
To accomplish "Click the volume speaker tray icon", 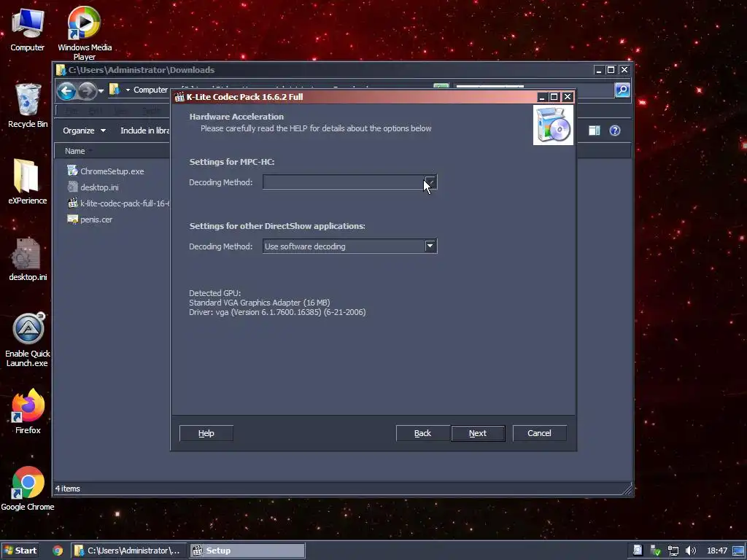I will pyautogui.click(x=690, y=551).
